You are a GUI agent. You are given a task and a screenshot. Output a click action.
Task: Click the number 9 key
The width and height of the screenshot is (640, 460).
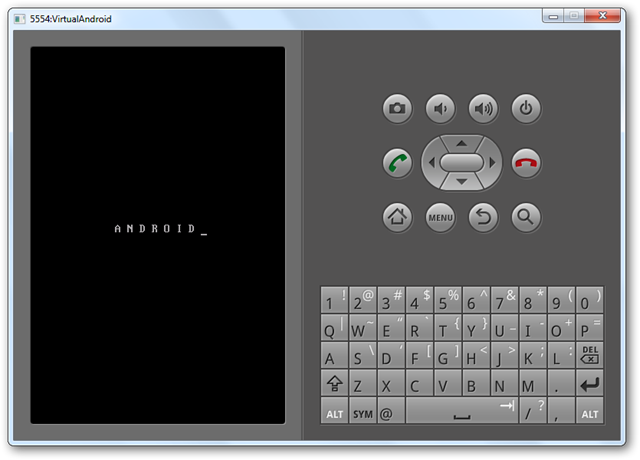(561, 299)
